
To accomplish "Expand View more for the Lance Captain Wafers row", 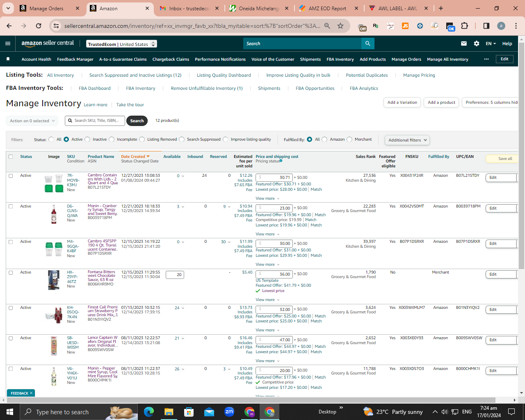I will 267,361.
